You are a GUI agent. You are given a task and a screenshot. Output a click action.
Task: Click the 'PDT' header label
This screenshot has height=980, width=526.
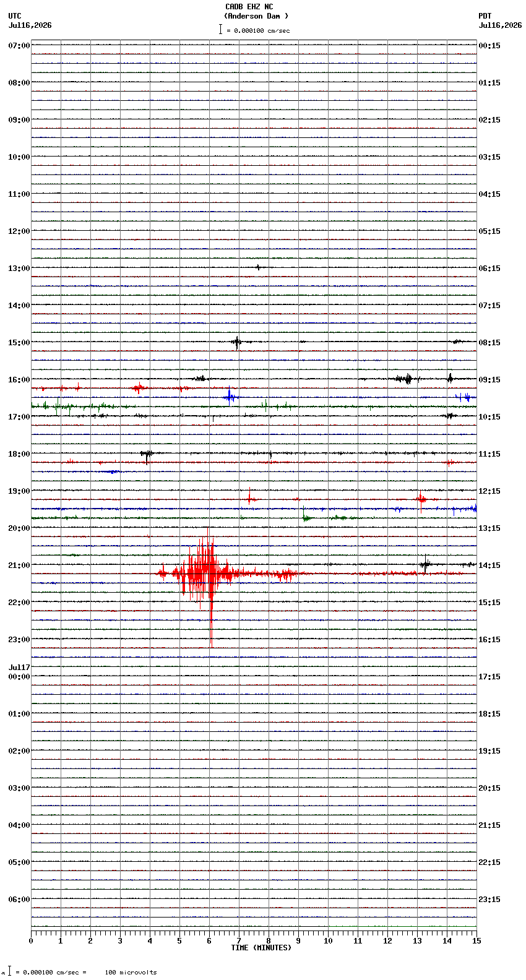[x=485, y=16]
